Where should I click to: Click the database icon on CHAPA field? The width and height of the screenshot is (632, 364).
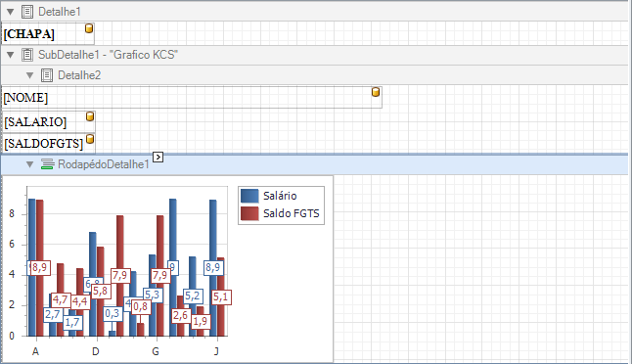pyautogui.click(x=89, y=28)
